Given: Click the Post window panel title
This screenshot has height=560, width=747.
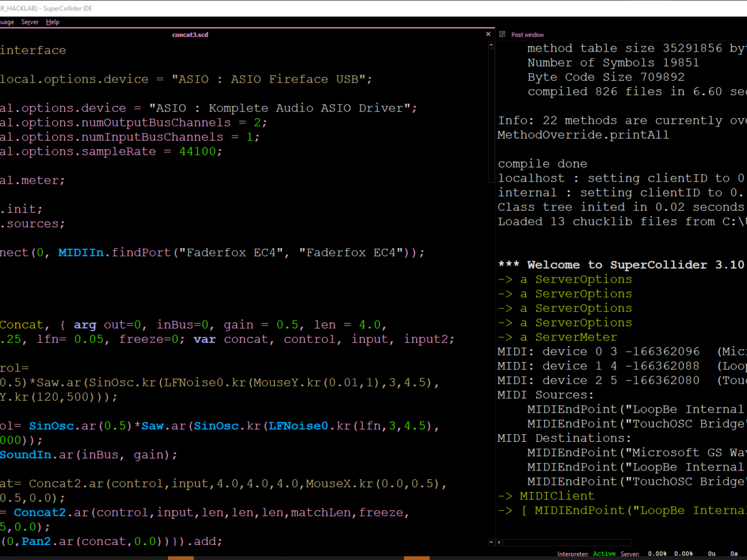Looking at the screenshot, I should tap(527, 35).
